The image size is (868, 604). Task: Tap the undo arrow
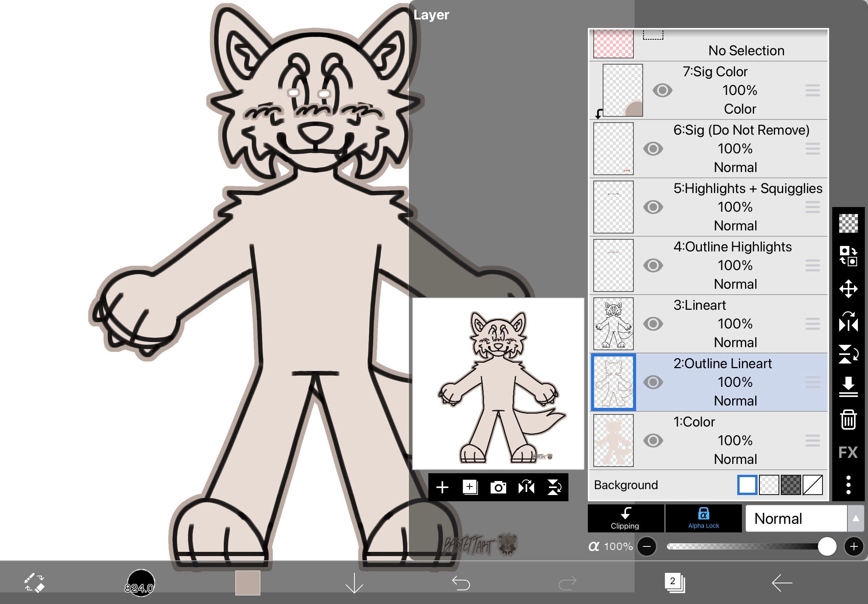(x=461, y=583)
